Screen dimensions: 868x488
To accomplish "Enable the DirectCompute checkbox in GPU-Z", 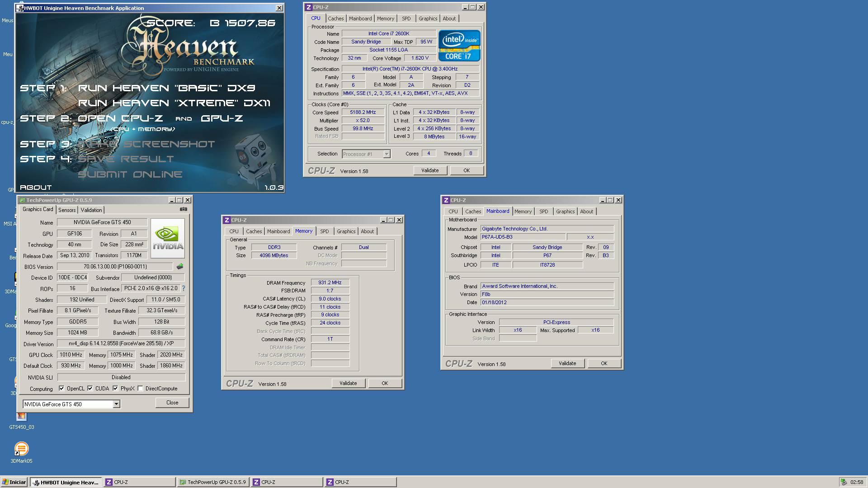I will tap(140, 389).
